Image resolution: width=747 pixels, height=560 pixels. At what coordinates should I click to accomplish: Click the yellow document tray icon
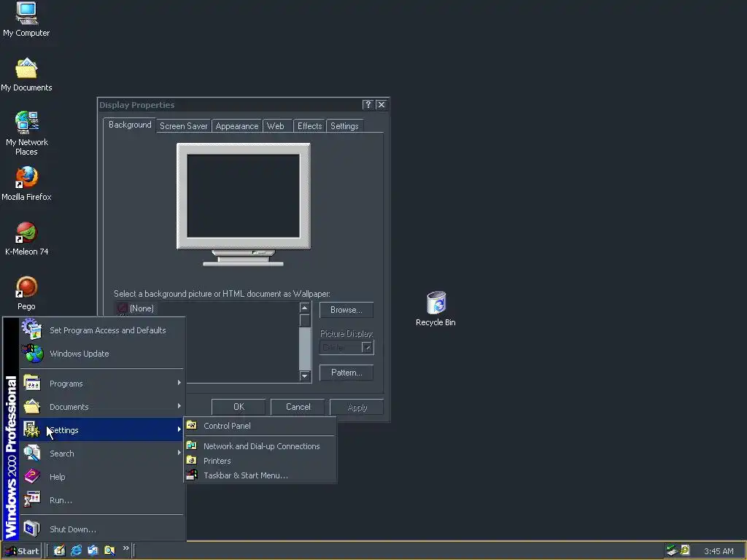coord(685,550)
